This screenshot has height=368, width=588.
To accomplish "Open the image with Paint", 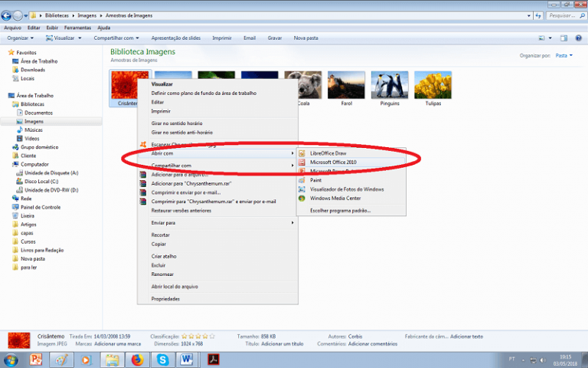I will pos(316,180).
